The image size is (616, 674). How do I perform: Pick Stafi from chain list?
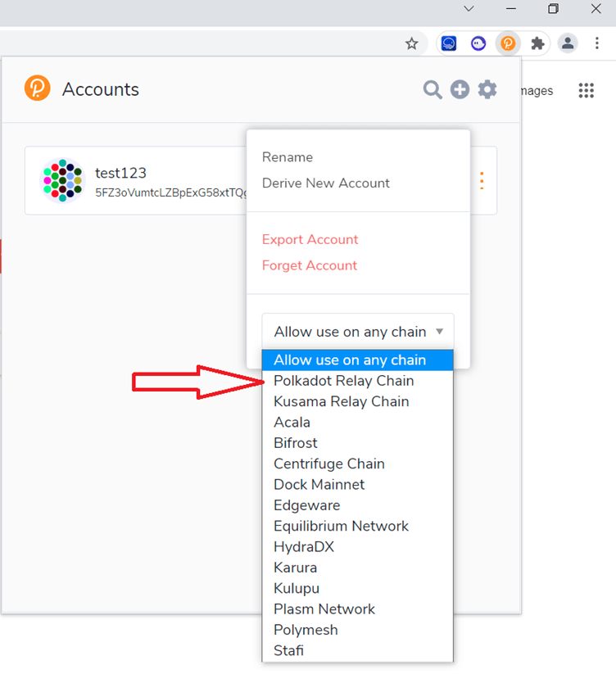358,650
